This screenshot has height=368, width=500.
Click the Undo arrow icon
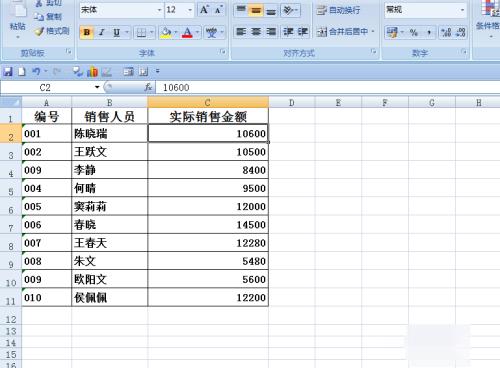point(36,71)
